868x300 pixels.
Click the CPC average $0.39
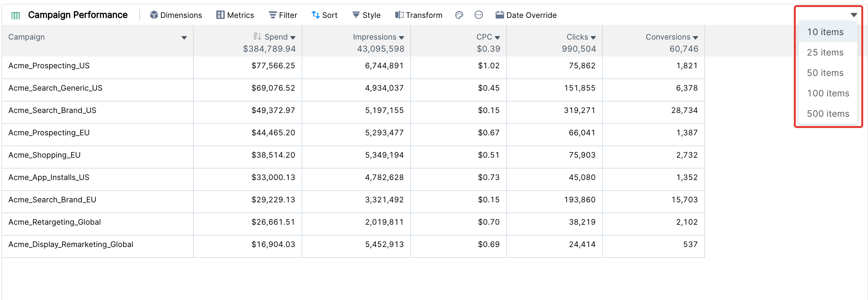(488, 49)
